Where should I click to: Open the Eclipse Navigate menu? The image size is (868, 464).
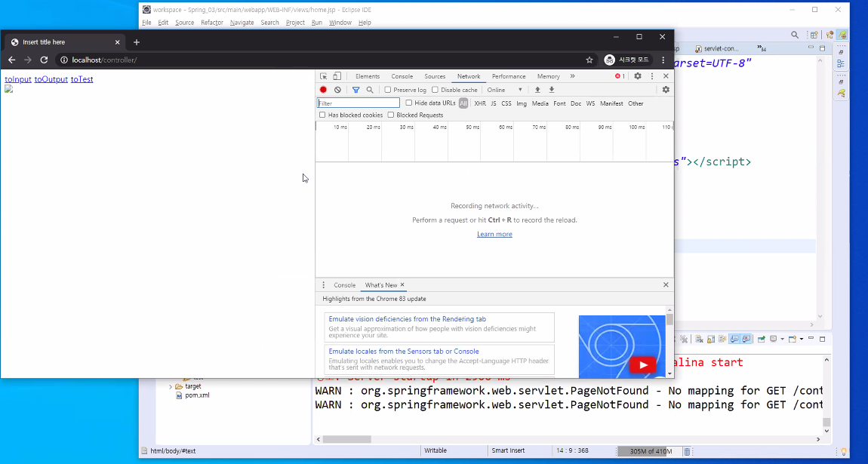[242, 23]
